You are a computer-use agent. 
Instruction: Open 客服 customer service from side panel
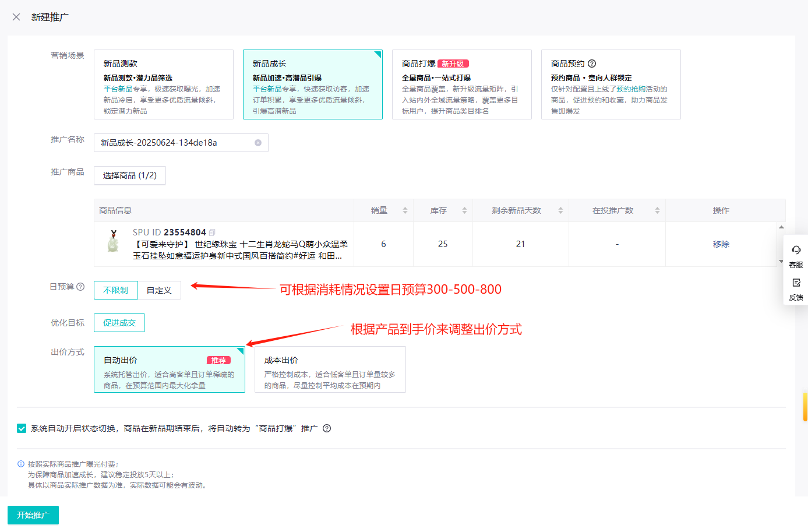(796, 256)
